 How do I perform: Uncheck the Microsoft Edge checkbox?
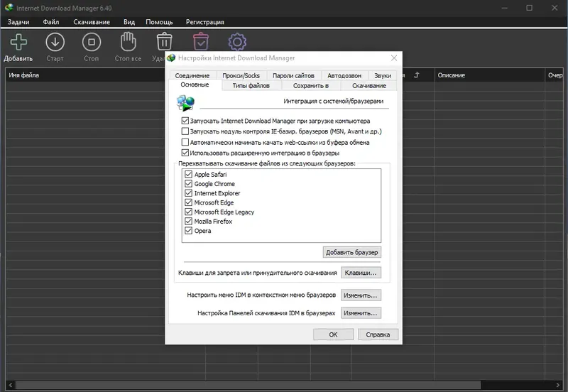[x=188, y=202]
